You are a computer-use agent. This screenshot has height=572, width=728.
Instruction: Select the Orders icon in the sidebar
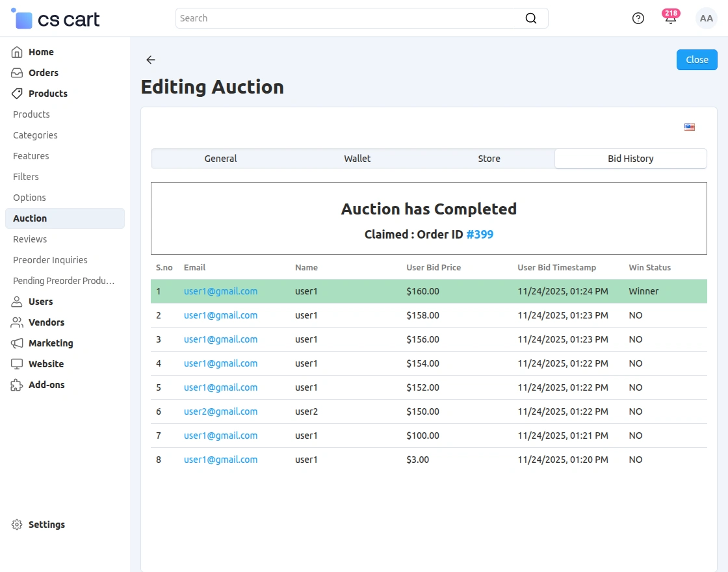pyautogui.click(x=17, y=73)
